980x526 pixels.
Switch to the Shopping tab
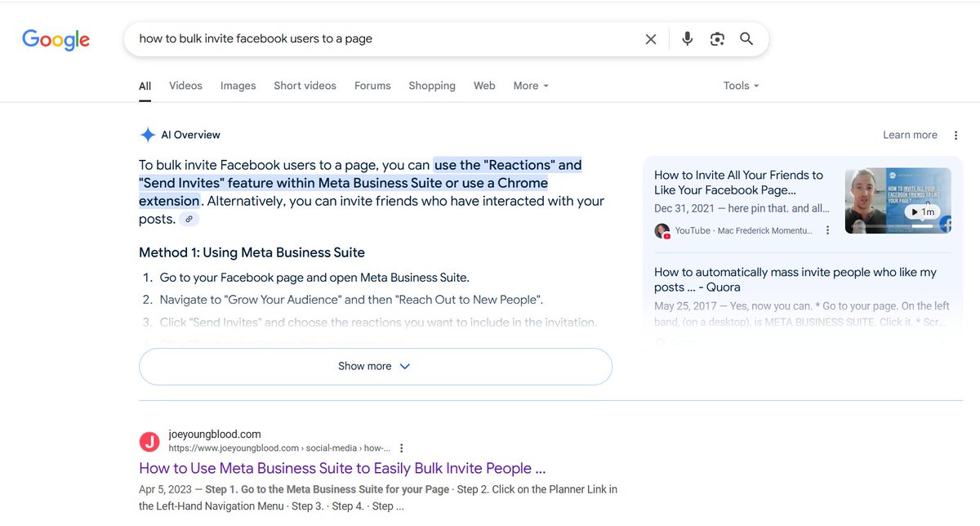pos(432,85)
